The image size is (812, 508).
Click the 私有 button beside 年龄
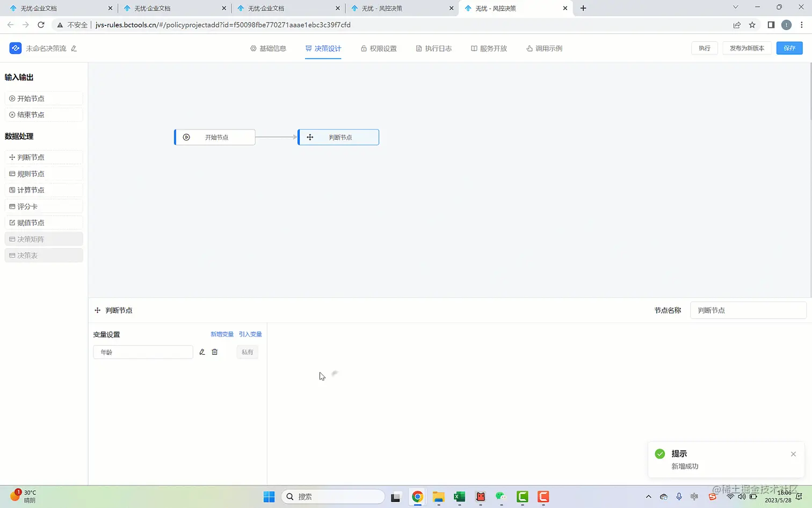(x=248, y=352)
